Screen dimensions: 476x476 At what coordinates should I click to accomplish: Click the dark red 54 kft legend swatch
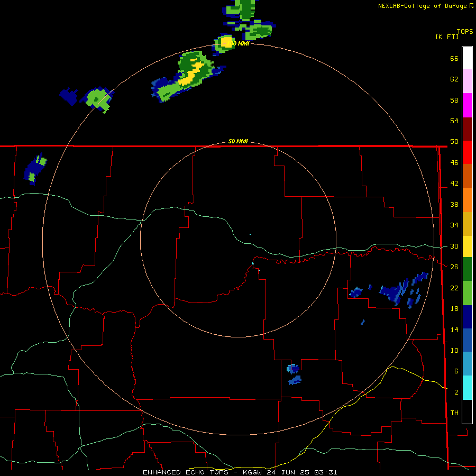click(x=467, y=129)
